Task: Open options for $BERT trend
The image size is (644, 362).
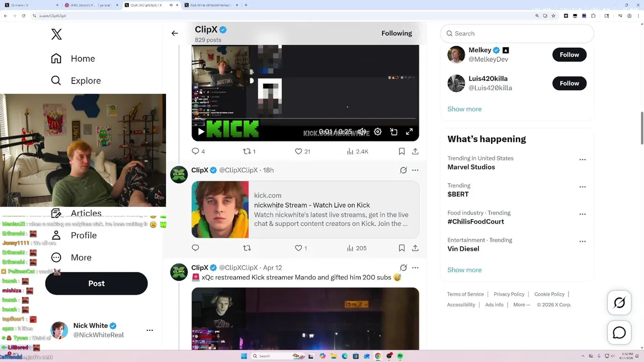Action: click(583, 187)
